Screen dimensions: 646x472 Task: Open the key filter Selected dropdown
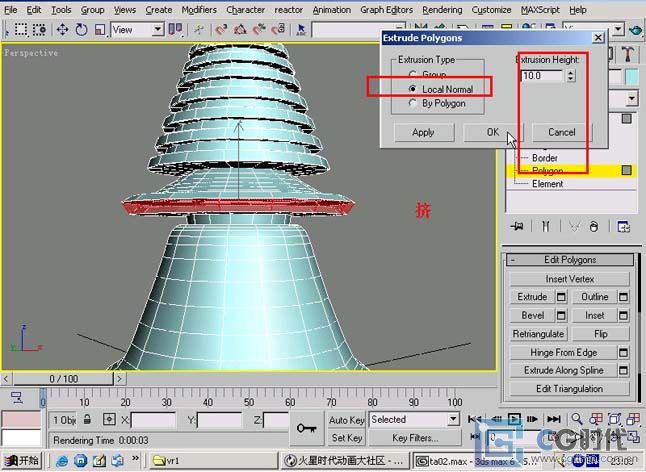coord(414,419)
